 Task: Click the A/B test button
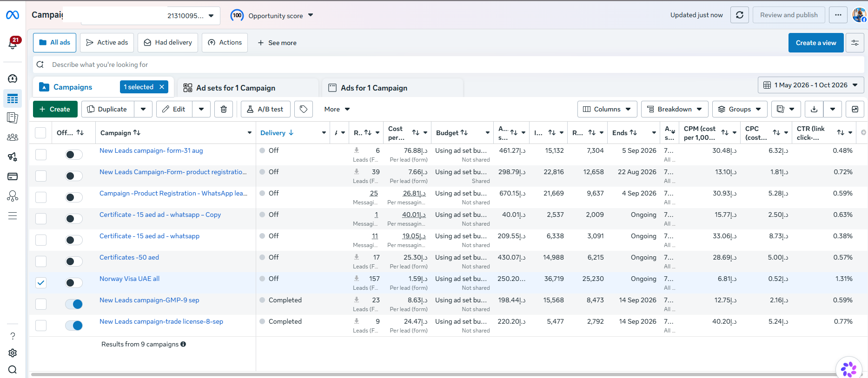(x=265, y=109)
